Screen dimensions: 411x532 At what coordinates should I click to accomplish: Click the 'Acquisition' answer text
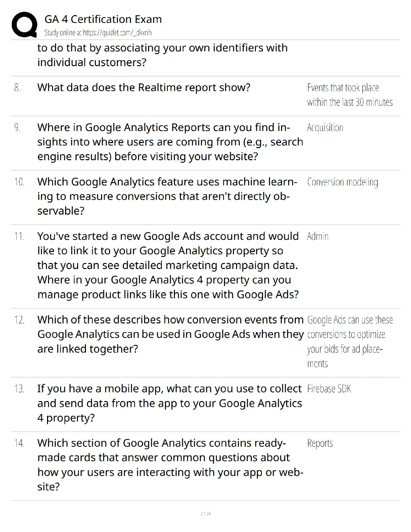pyautogui.click(x=325, y=128)
